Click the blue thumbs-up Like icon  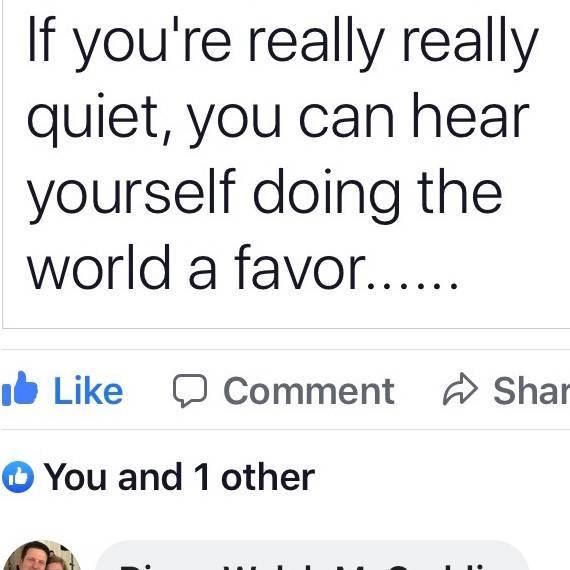click(x=19, y=389)
